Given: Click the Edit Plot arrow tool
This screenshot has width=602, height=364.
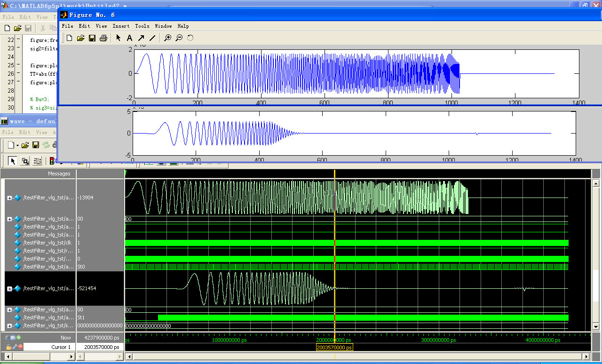Looking at the screenshot, I should coord(119,38).
